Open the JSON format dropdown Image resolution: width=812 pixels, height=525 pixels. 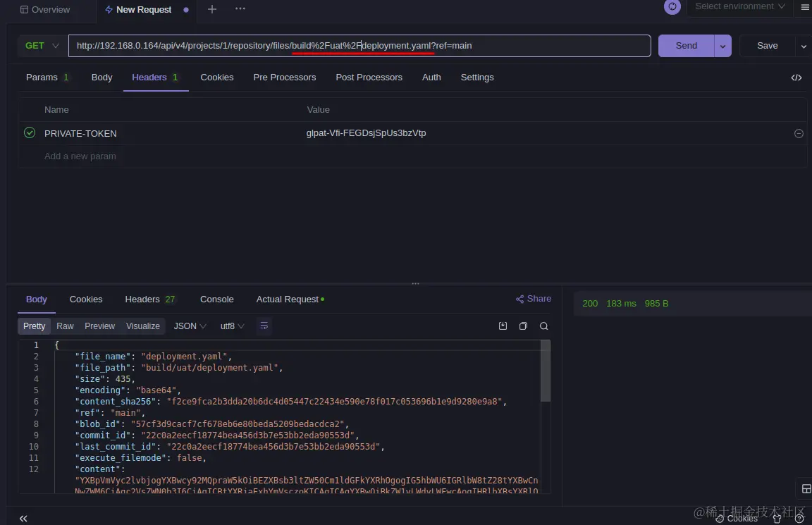point(190,326)
